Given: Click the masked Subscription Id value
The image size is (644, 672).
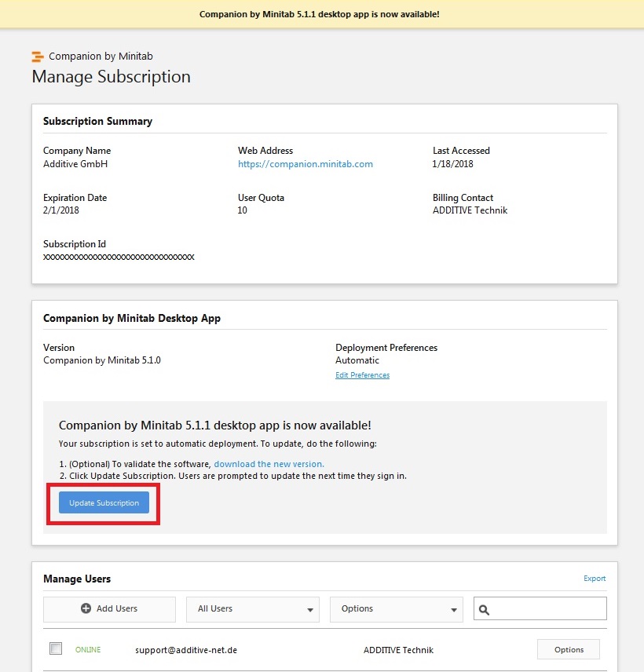Looking at the screenshot, I should click(119, 257).
